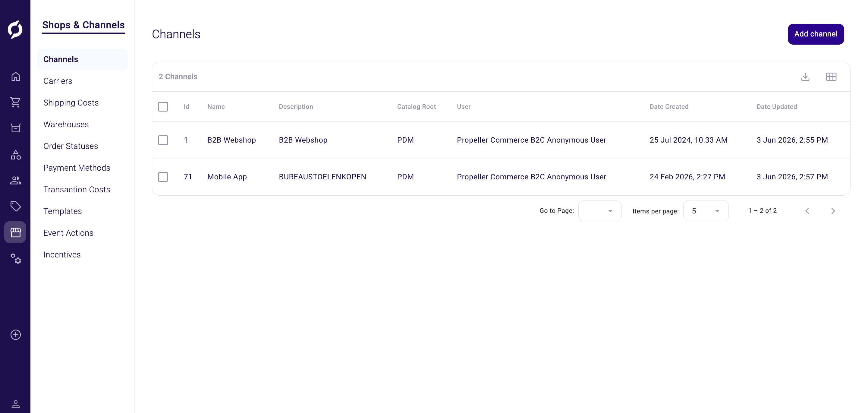Click the User cell in Mobile App row
Image resolution: width=868 pixels, height=413 pixels.
pyautogui.click(x=531, y=177)
